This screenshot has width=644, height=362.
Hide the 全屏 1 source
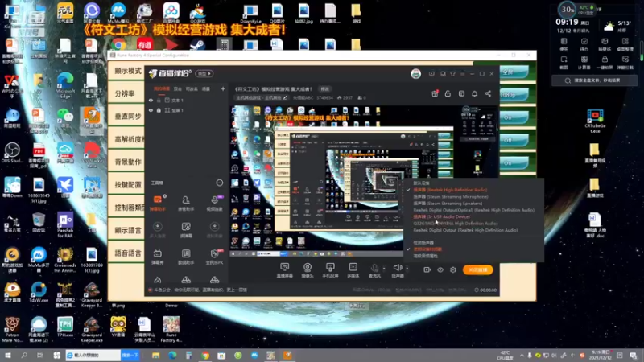[151, 110]
